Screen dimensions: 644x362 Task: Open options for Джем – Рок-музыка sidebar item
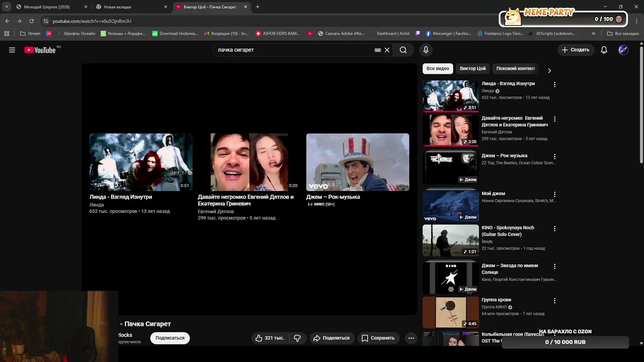[x=555, y=156]
